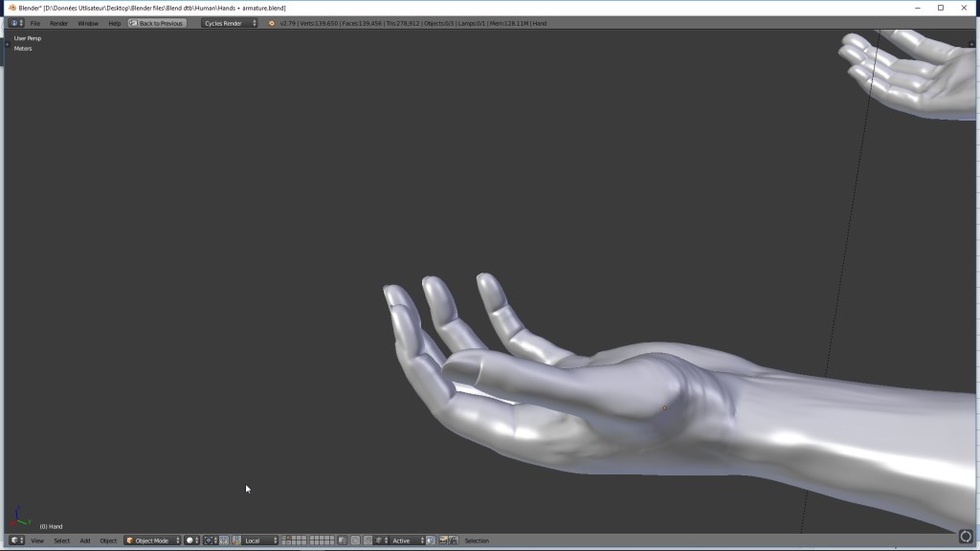The width and height of the screenshot is (980, 551).
Task: Open the editor type selector in the 3D view header
Action: 16,540
